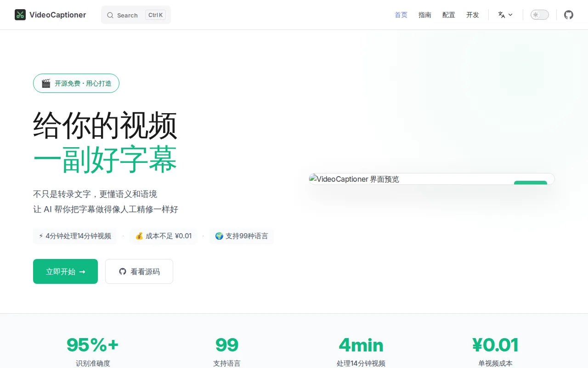Click the 95%+ statistic value
This screenshot has width=588, height=368.
[93, 345]
